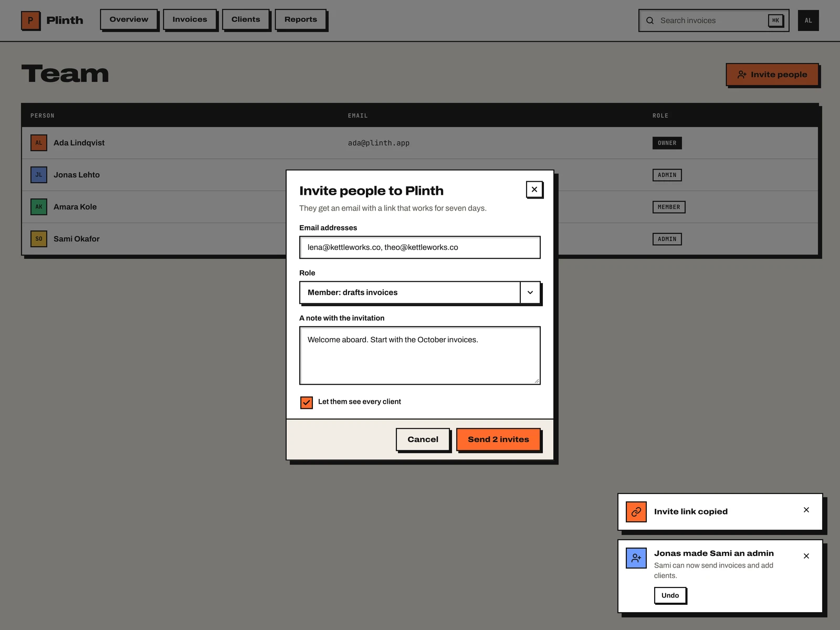Click the Plinth logo icon
Screen dimensions: 840x630
tap(30, 20)
